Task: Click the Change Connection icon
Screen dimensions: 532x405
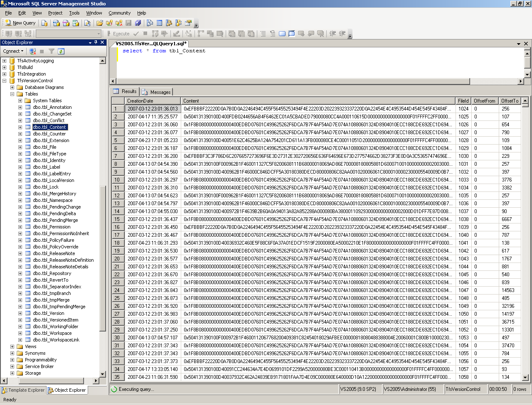Action: pyautogui.click(x=27, y=34)
